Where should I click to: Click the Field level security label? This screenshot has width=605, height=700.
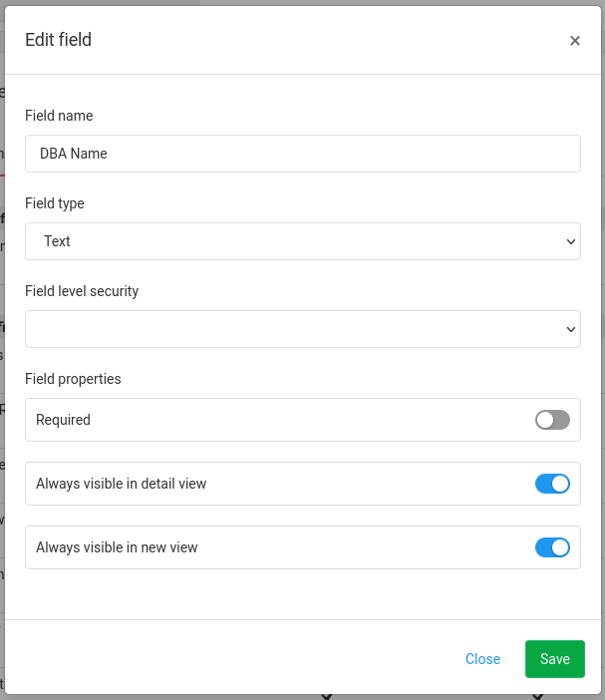(x=82, y=291)
